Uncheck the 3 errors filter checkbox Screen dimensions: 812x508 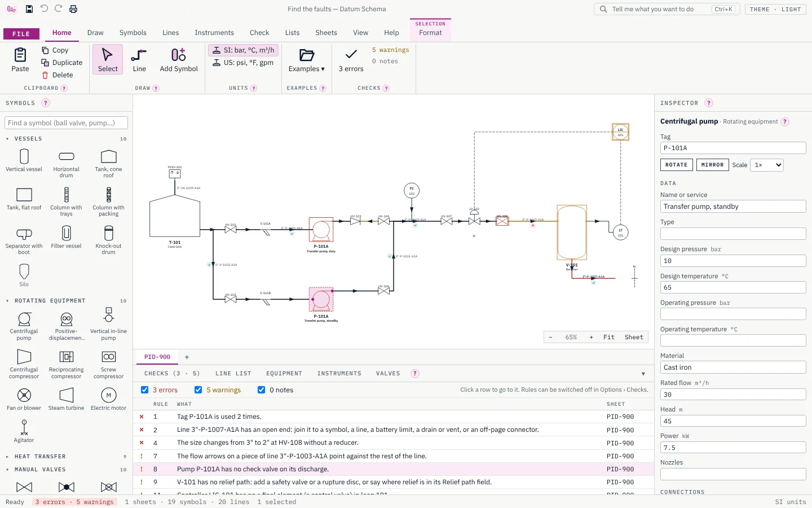click(145, 390)
